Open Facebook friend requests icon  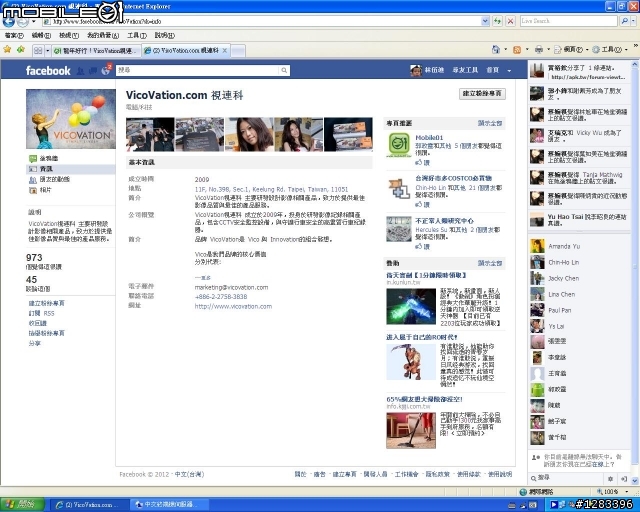[80, 71]
